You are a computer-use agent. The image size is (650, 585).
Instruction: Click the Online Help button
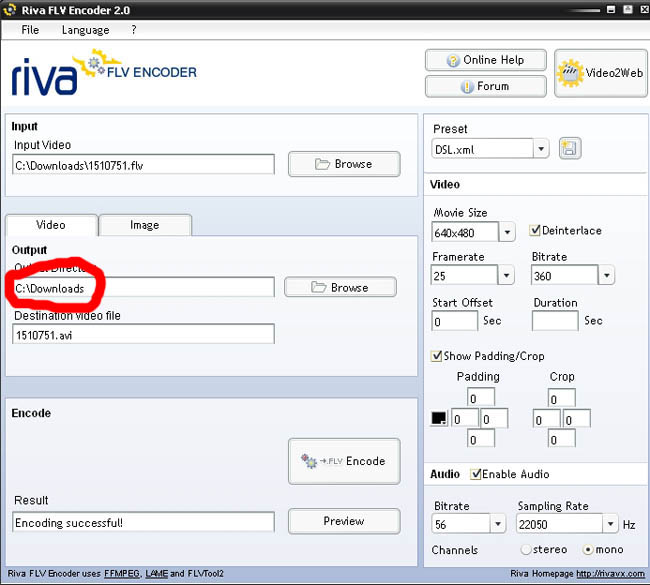[x=485, y=60]
